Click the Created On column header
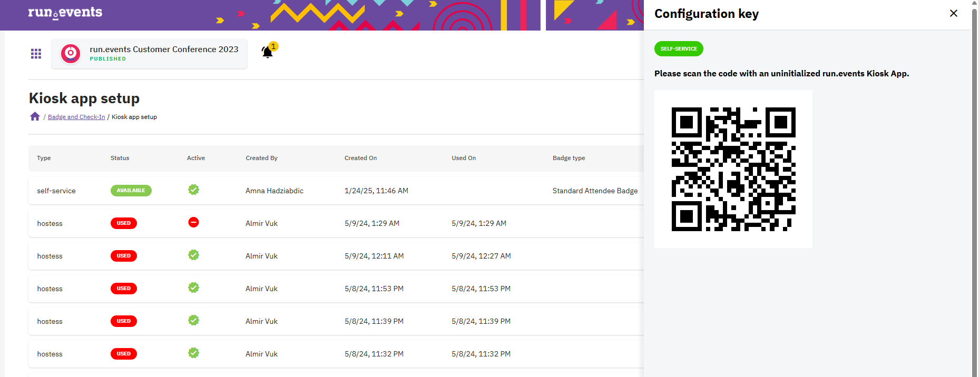The width and height of the screenshot is (980, 377). pos(361,158)
